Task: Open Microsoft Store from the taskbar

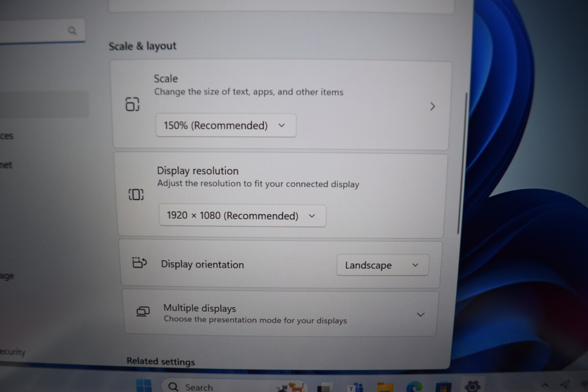Action: pos(443,387)
